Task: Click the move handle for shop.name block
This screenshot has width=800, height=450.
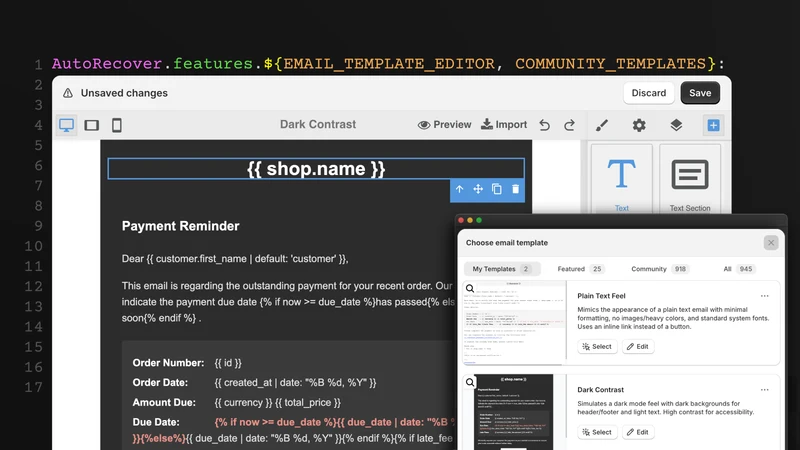Action: (478, 189)
